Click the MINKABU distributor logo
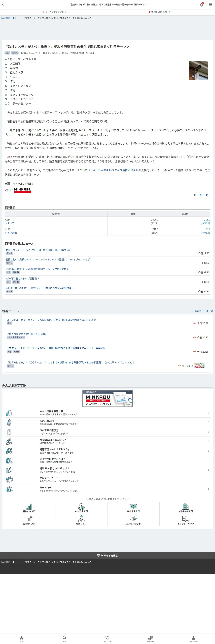Viewport: 215px width, 644px height. pos(23,190)
